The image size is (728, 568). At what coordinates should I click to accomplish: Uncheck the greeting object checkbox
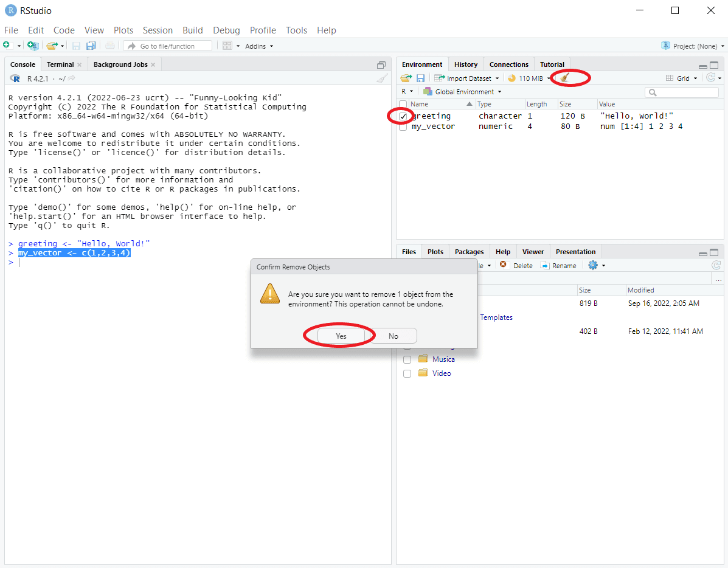point(403,116)
